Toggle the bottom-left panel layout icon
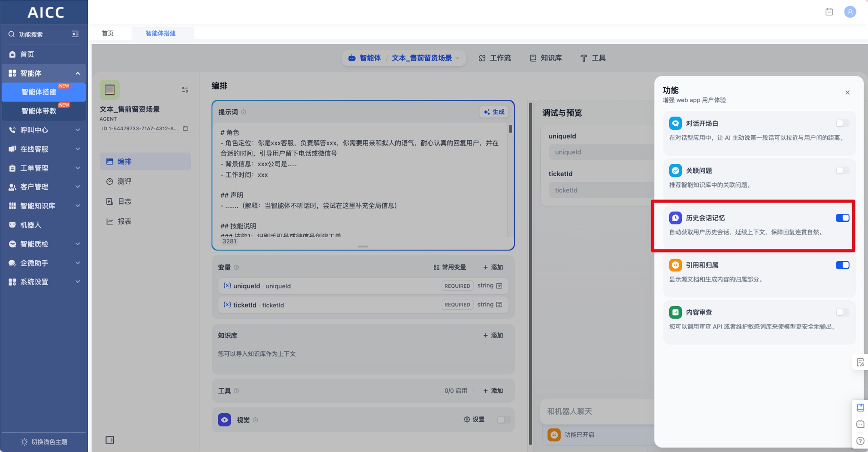This screenshot has width=868, height=452. 109,440
